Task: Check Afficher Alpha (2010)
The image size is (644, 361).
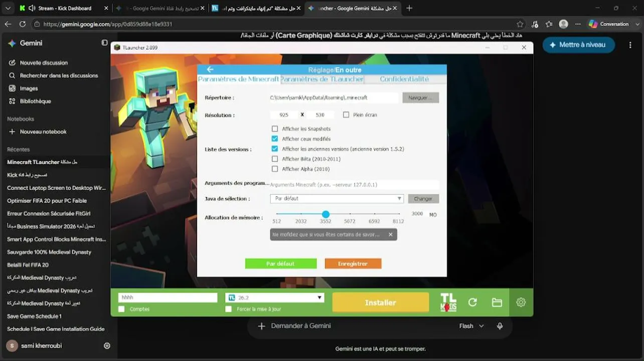Action: pos(275,169)
